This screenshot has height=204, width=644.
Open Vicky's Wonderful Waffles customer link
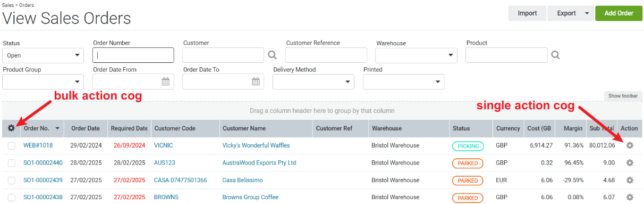tap(256, 145)
